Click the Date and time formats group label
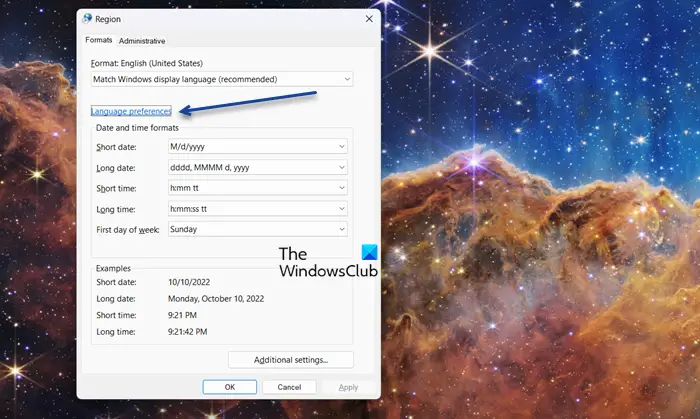Viewport: 700px width, 419px height. (x=137, y=128)
